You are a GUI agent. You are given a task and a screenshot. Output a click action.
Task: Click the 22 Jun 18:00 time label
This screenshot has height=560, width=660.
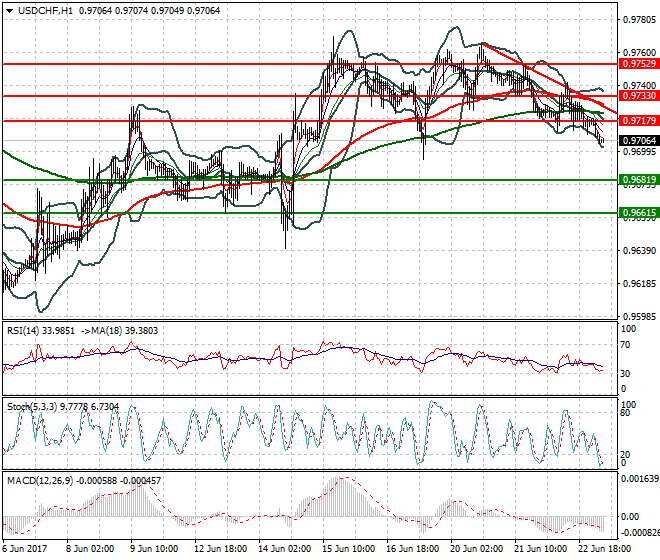click(x=604, y=549)
